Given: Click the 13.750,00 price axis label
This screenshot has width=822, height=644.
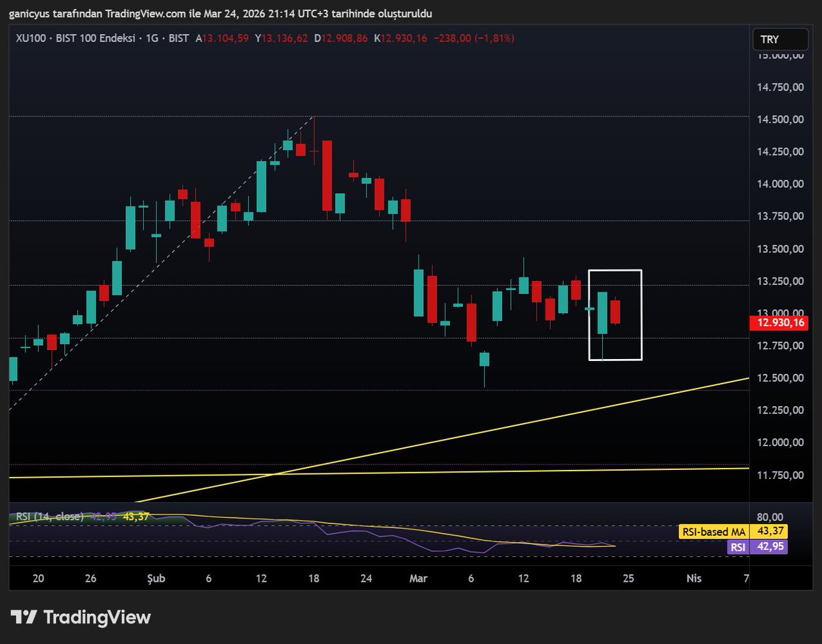Looking at the screenshot, I should click(x=780, y=216).
